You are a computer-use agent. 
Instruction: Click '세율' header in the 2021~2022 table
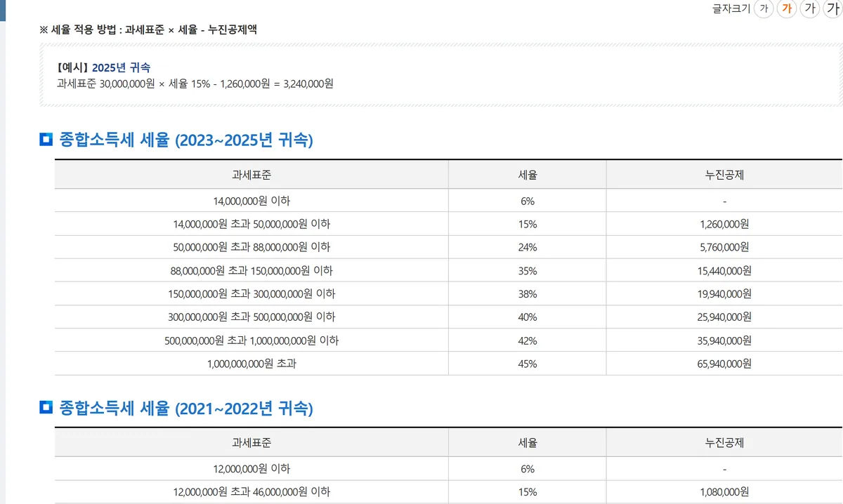tap(528, 443)
